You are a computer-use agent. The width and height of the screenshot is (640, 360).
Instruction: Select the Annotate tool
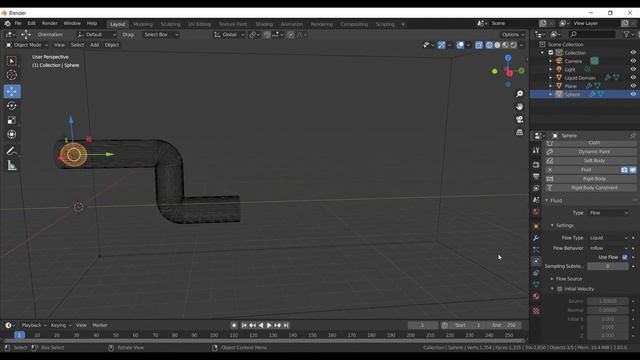(11, 151)
